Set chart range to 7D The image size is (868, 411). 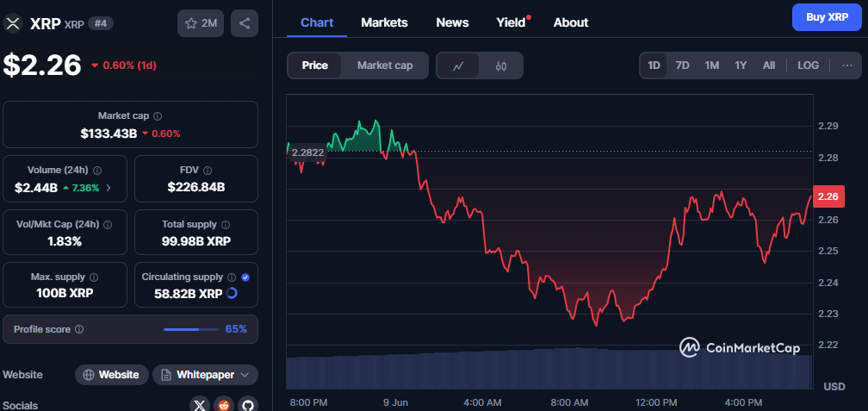tap(683, 65)
